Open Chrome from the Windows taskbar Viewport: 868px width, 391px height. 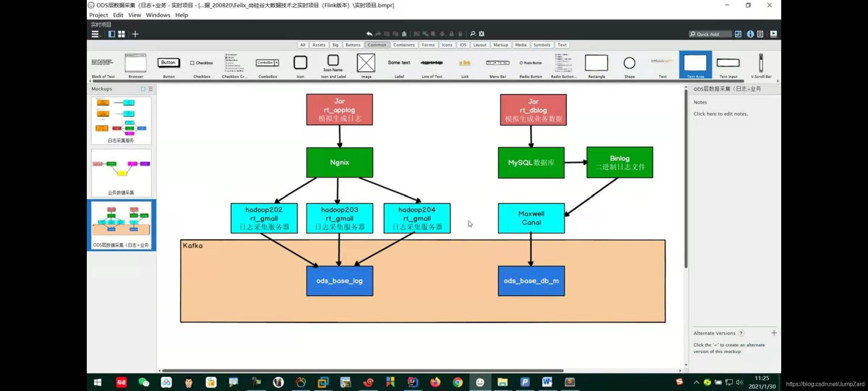point(458,382)
